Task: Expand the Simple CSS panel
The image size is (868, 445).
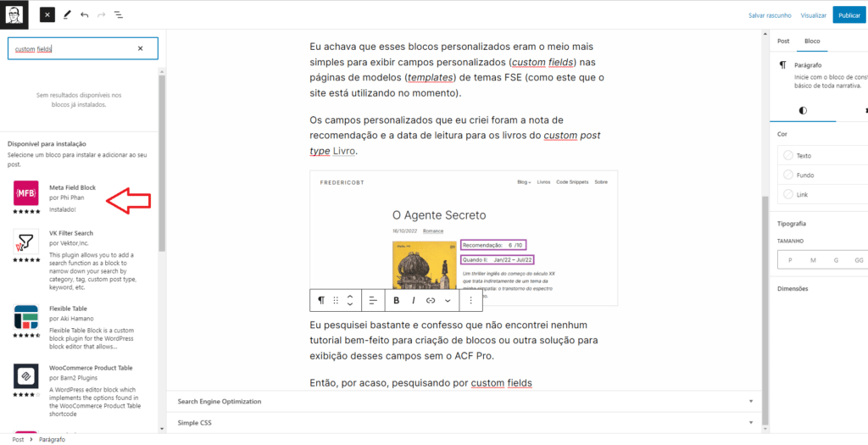Action: tap(465, 423)
